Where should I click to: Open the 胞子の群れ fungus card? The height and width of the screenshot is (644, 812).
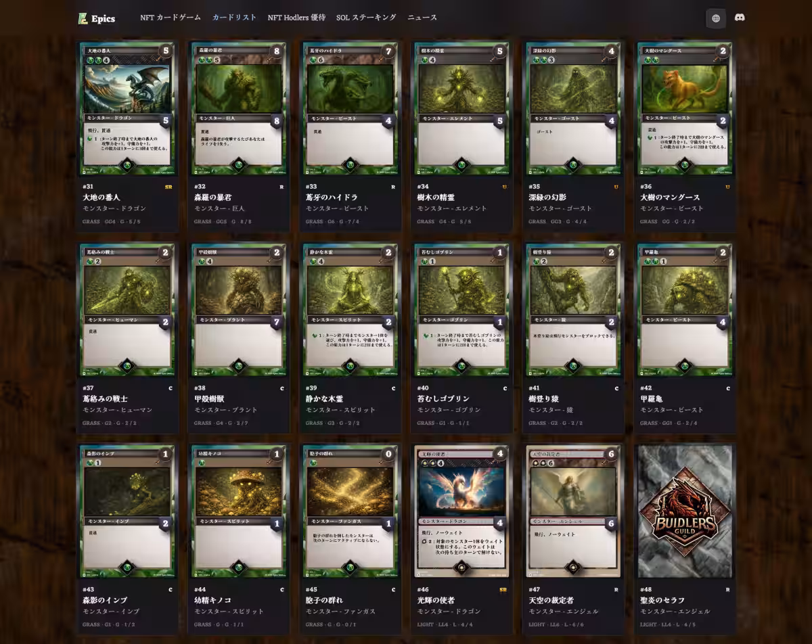click(x=351, y=511)
